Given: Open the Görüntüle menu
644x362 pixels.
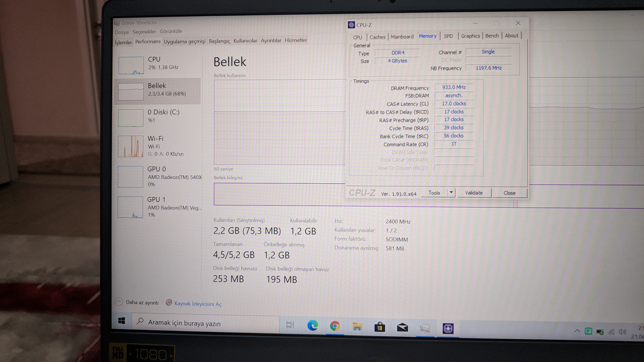Looking at the screenshot, I should (x=171, y=31).
